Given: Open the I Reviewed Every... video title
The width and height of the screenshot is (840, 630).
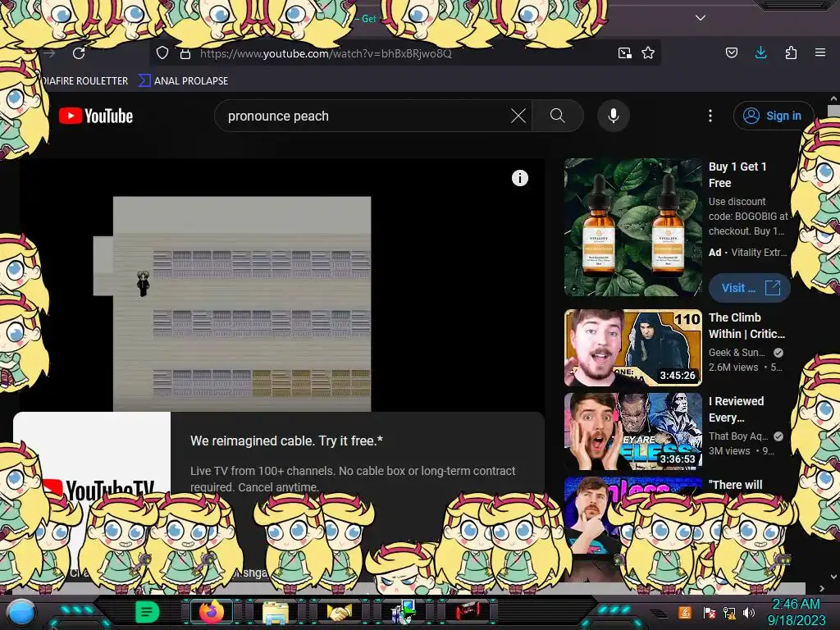Looking at the screenshot, I should 736,409.
